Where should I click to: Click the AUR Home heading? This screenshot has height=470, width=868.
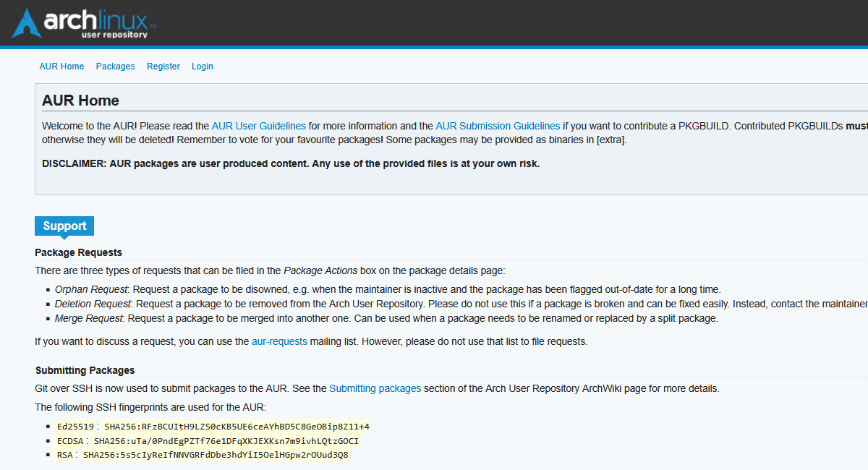pyautogui.click(x=80, y=101)
